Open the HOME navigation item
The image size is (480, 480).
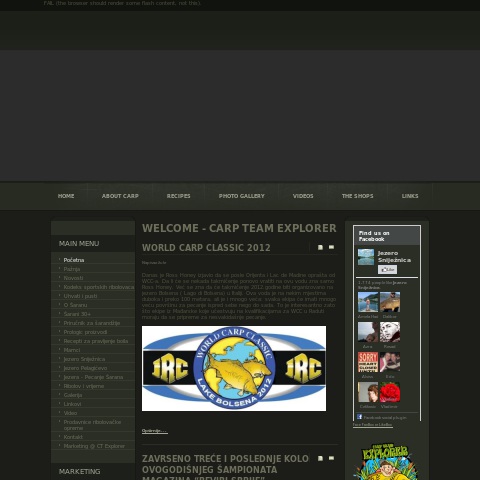[66, 196]
